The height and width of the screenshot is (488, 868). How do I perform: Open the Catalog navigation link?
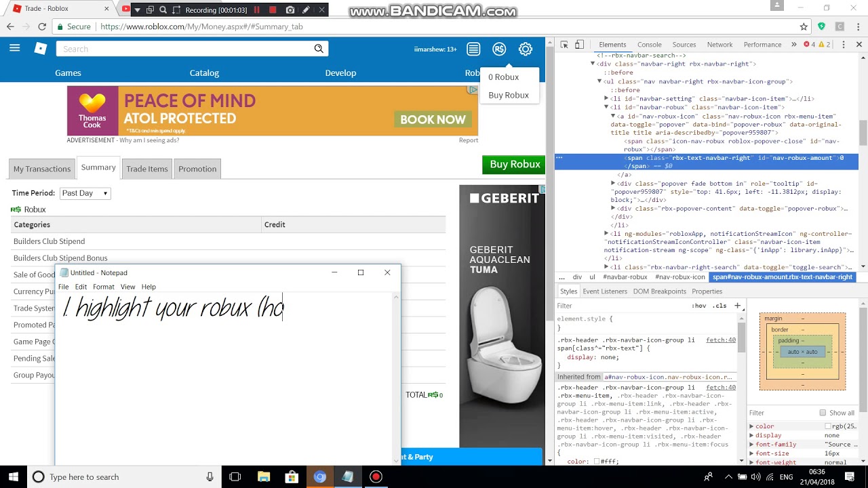click(204, 73)
